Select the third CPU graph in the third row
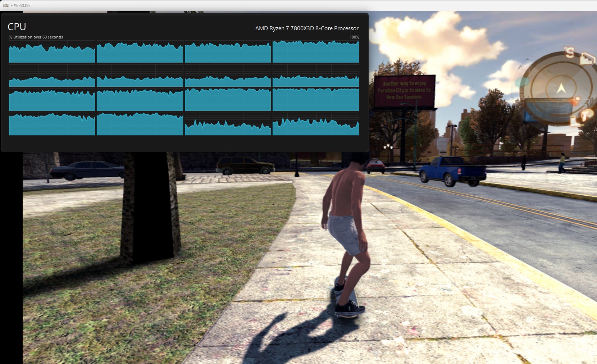This screenshot has height=364, width=597. point(228,100)
